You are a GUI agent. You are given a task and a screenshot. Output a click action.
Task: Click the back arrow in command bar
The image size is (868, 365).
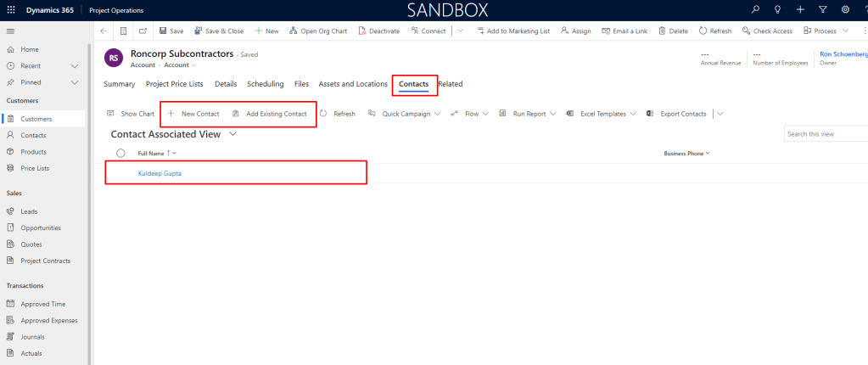tap(104, 31)
